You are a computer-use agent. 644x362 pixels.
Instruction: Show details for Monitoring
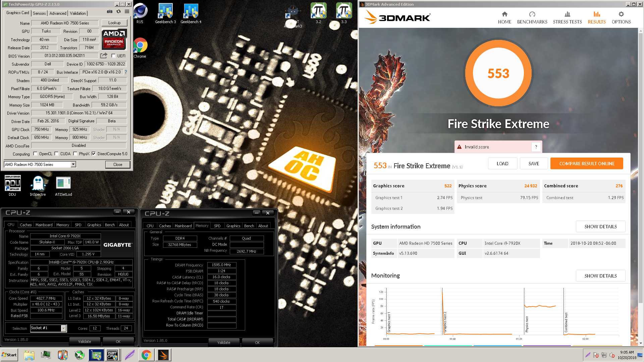(x=600, y=276)
